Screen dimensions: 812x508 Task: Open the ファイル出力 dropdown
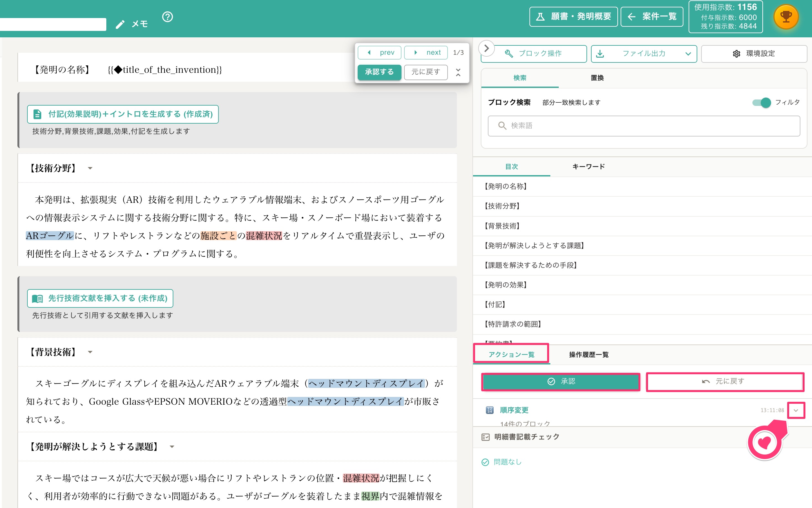coord(644,54)
